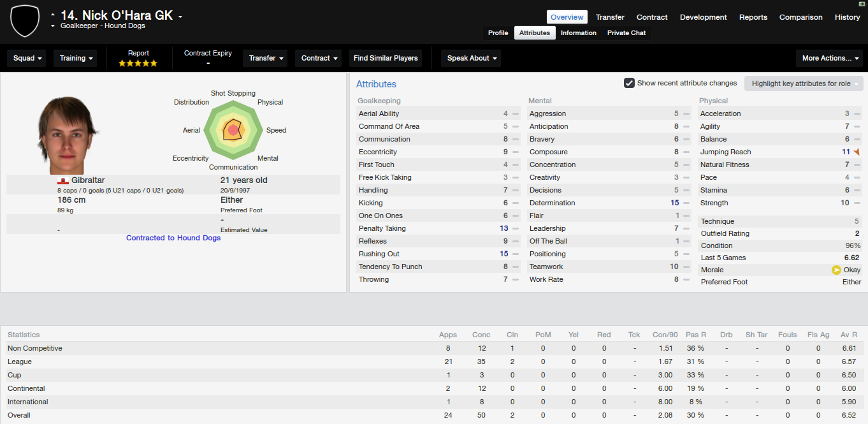Screen dimensions: 868x424
Task: Expand the More Actions dropdown
Action: (x=830, y=58)
